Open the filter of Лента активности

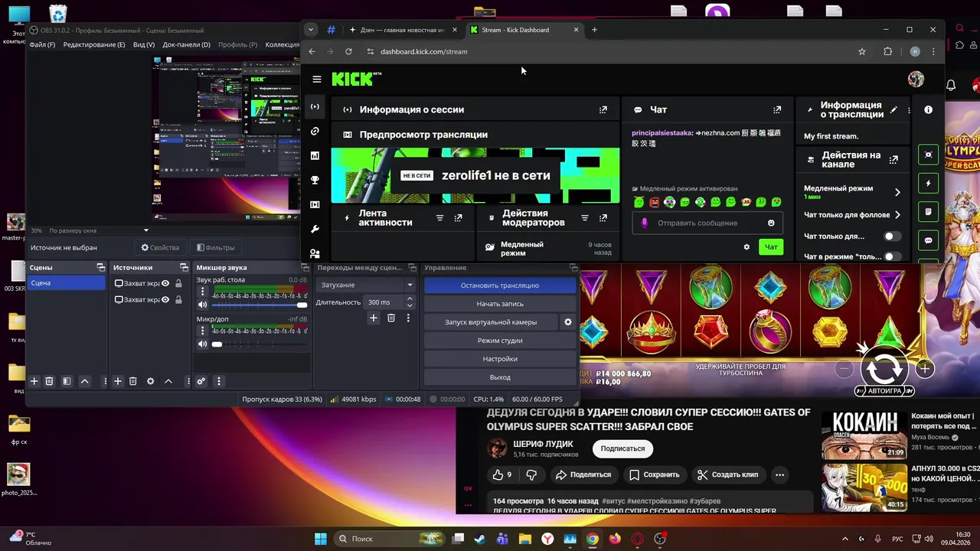coord(439,218)
